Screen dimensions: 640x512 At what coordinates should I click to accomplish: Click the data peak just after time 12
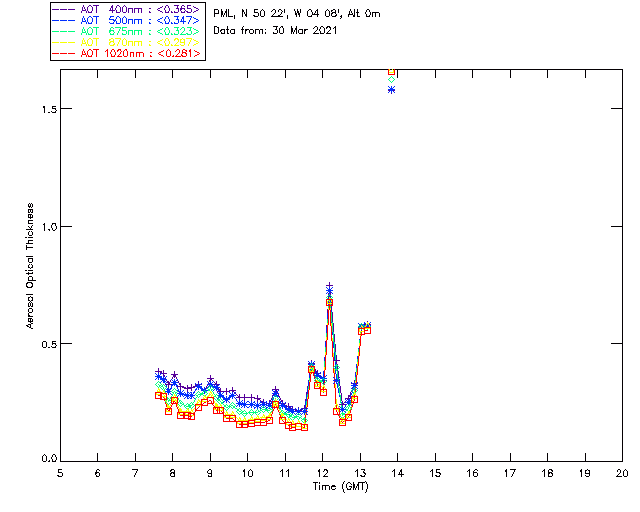click(329, 294)
